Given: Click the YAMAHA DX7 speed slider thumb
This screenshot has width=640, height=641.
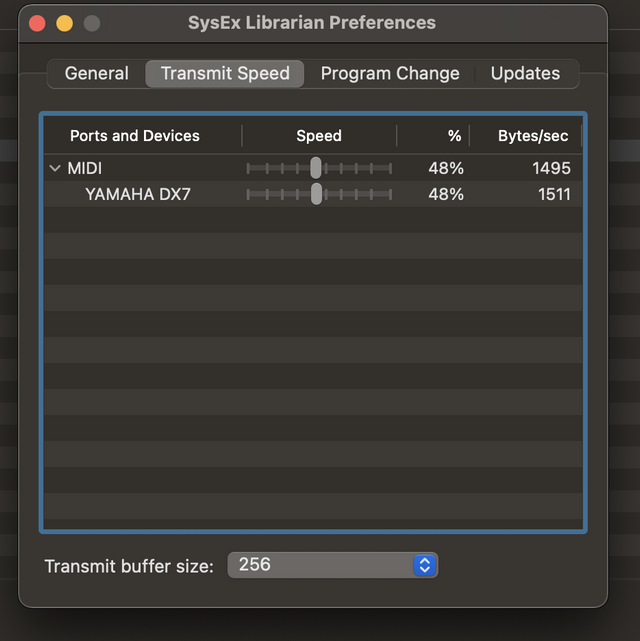Looking at the screenshot, I should click(x=317, y=194).
